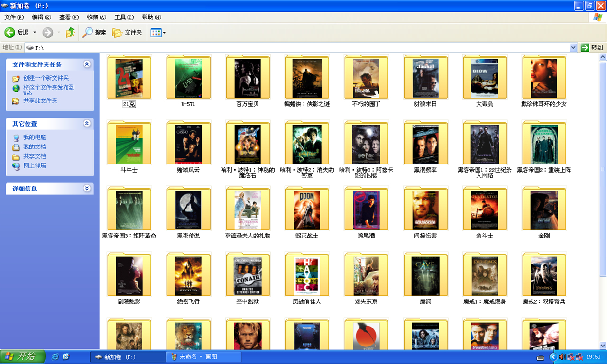Open the 收藏(A) menu
607x364 pixels.
click(96, 18)
